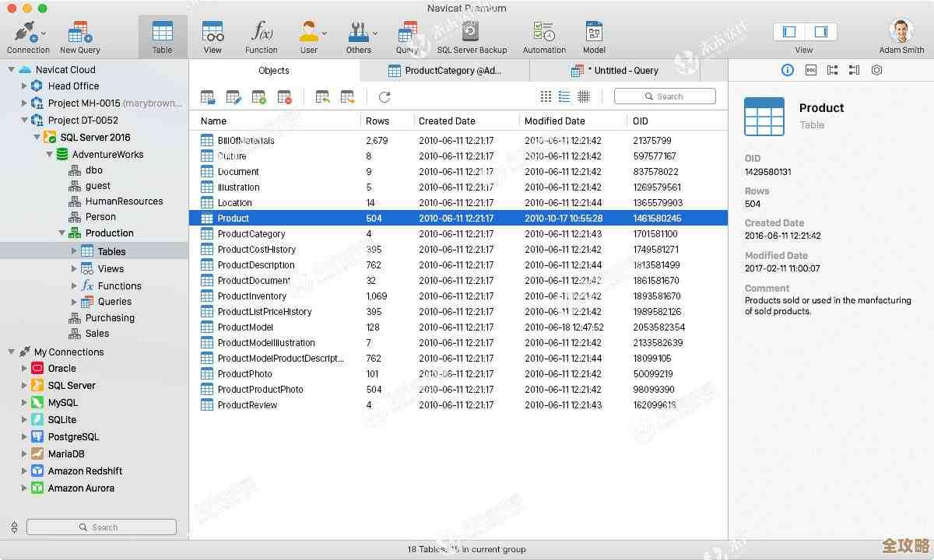Open the Model tool
The height and width of the screenshot is (560, 934).
594,33
